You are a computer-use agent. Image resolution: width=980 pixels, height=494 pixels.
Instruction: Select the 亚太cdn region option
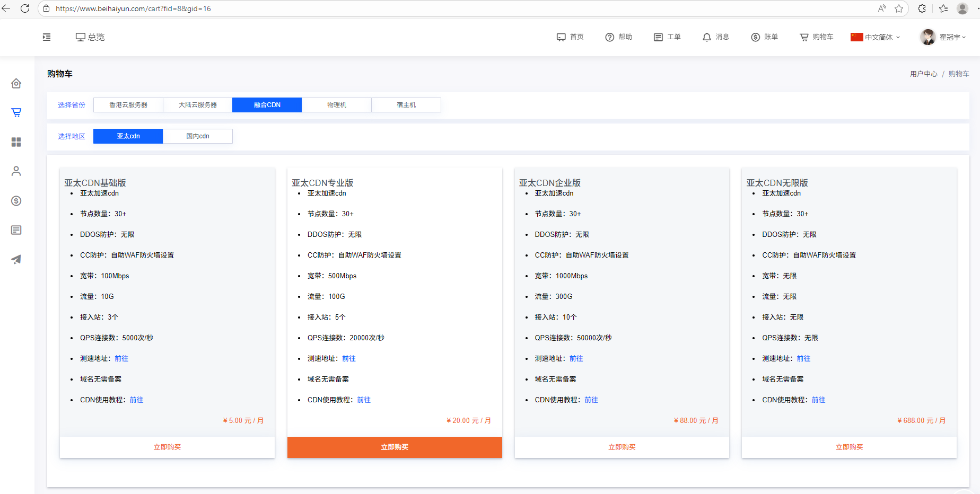128,136
